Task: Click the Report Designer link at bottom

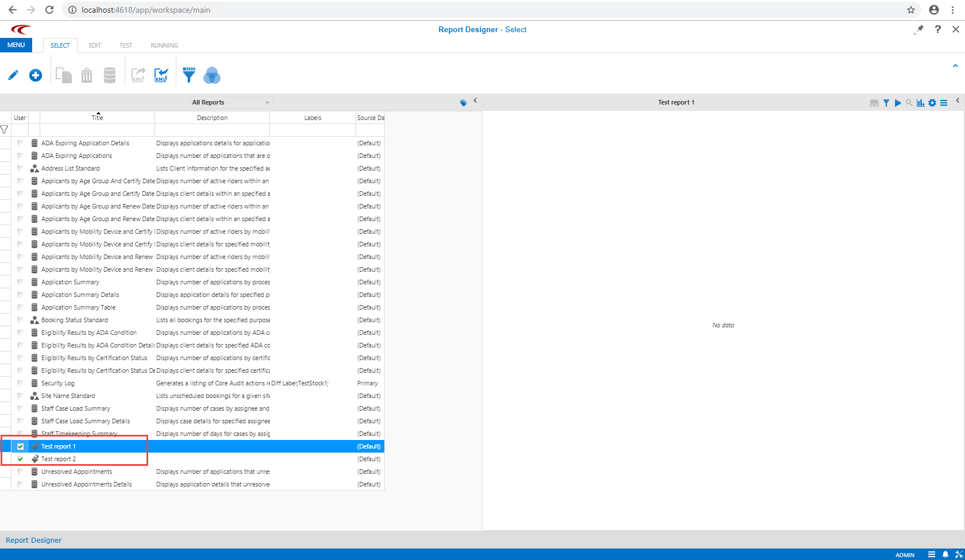Action: click(33, 540)
